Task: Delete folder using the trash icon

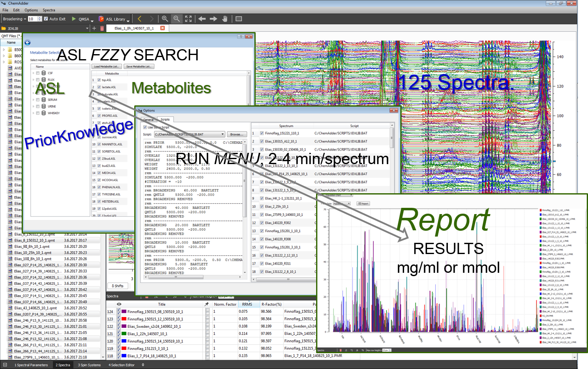Action: click(x=102, y=28)
